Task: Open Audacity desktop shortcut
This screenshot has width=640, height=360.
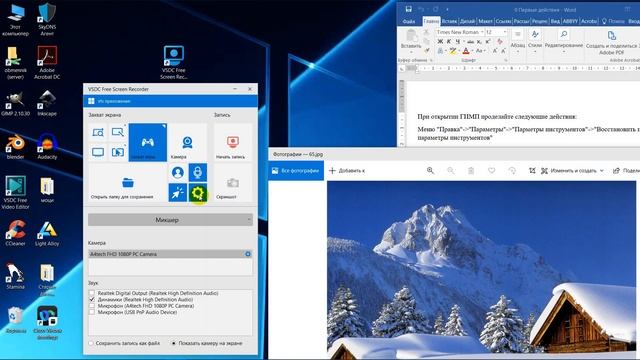Action: coord(47,147)
